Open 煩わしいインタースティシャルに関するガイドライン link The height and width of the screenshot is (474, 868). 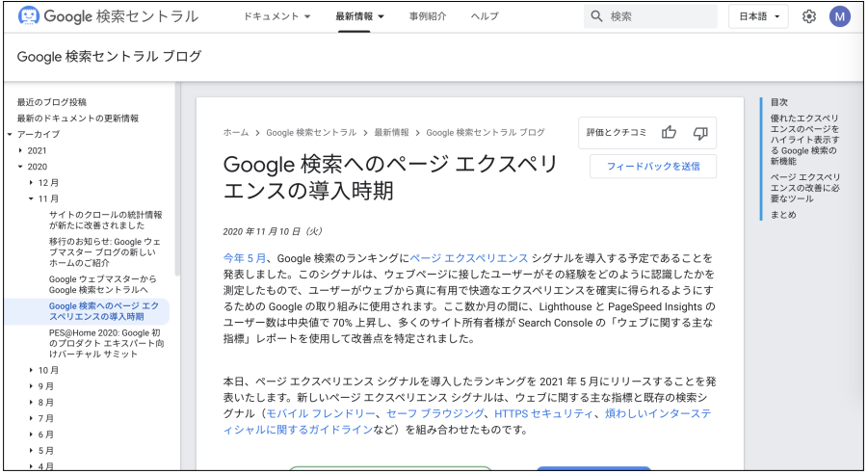(467, 421)
